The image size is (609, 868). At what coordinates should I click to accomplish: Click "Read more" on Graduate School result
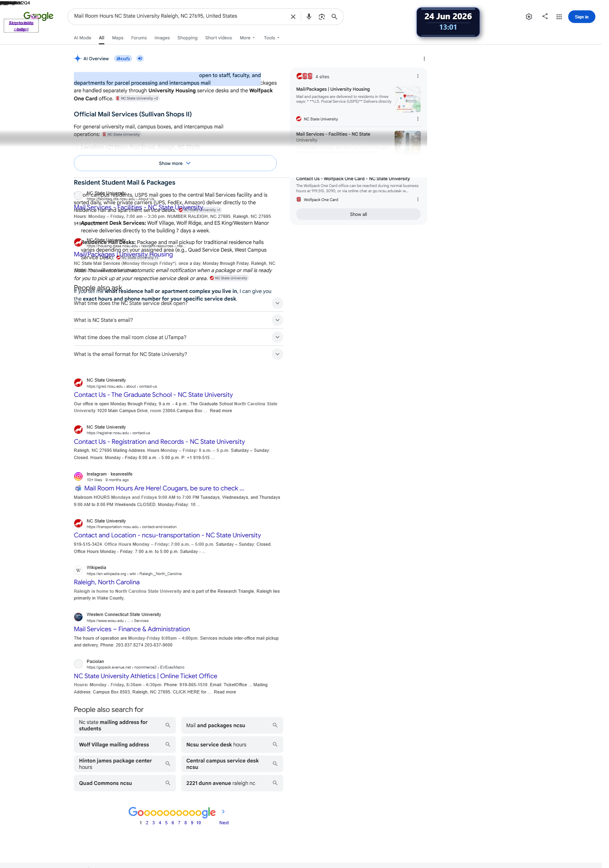221,411
